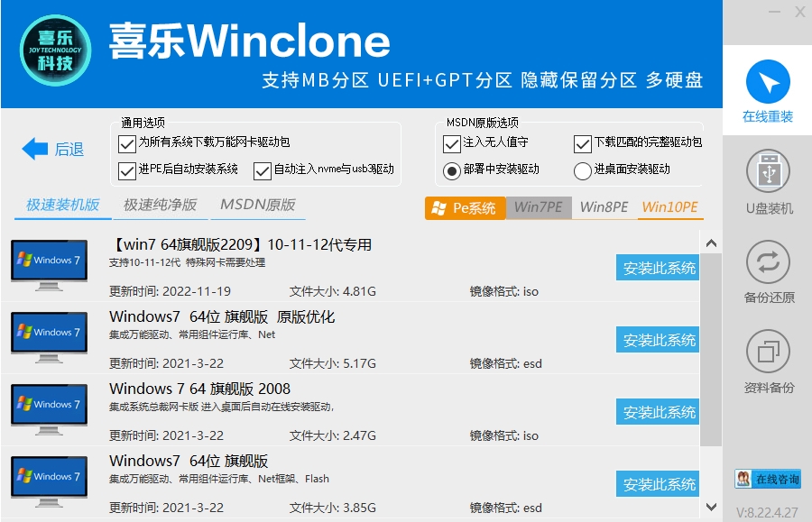The width and height of the screenshot is (812, 522).
Task: Click the 【win7 64旗舰版2209】10-11-12代专用 title
Action: coord(241,244)
